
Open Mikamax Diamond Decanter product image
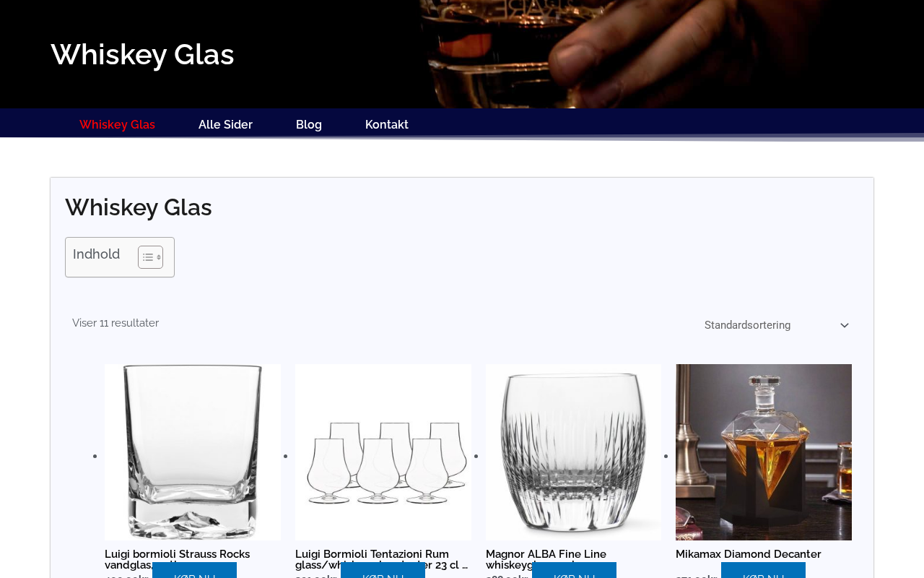(x=764, y=452)
